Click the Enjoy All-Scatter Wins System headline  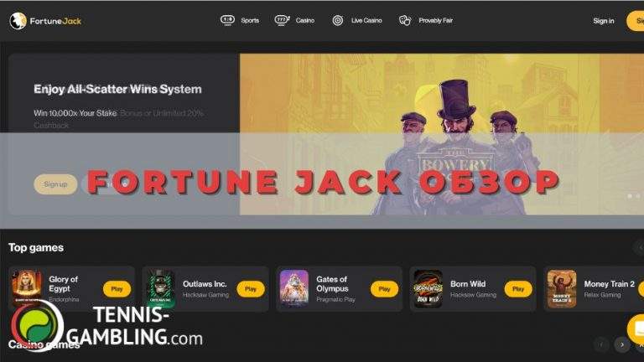coord(118,89)
